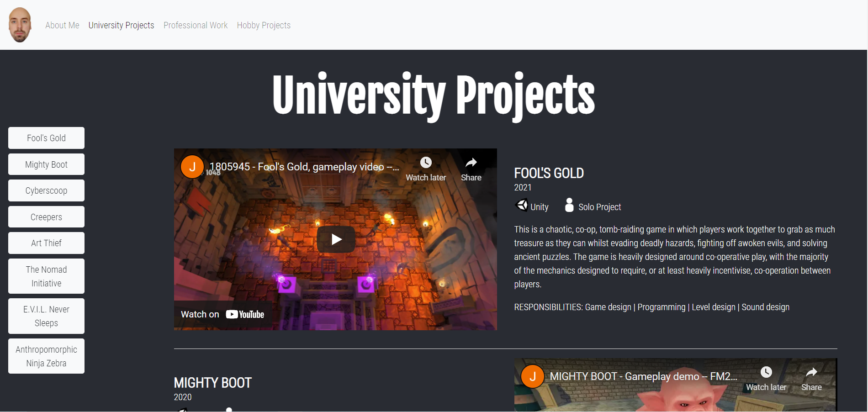
Task: Click the J channel avatar on Mighty Boot video
Action: coord(533,376)
